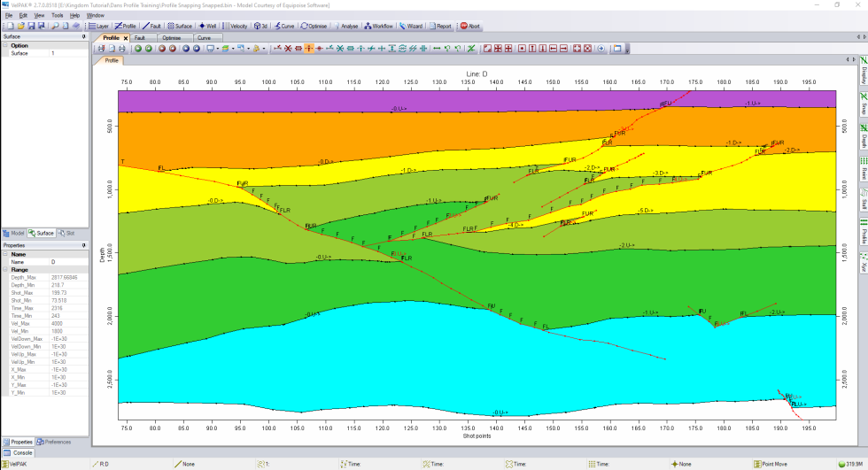
Task: Open the Window menu
Action: (96, 15)
